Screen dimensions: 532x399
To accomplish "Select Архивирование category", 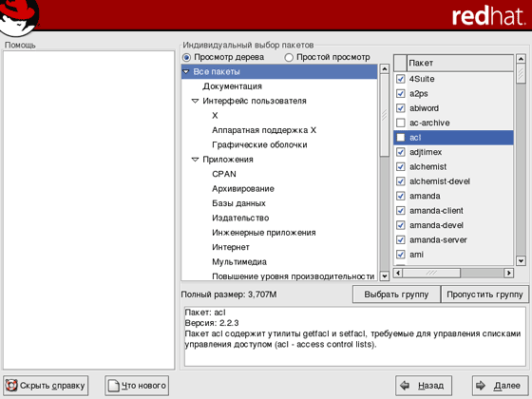I will tap(243, 189).
